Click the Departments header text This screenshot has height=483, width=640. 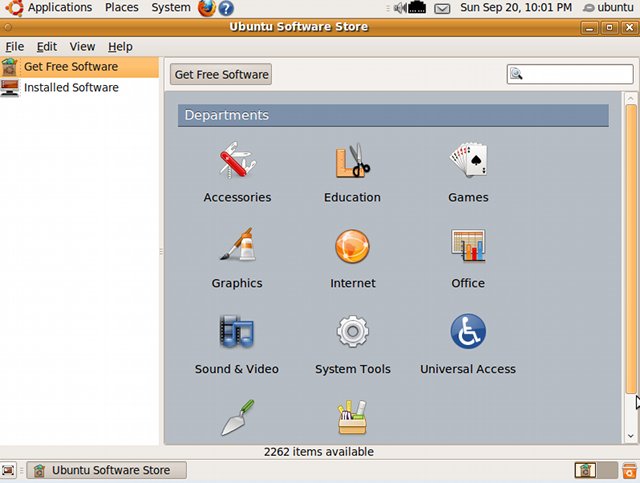pyautogui.click(x=227, y=115)
